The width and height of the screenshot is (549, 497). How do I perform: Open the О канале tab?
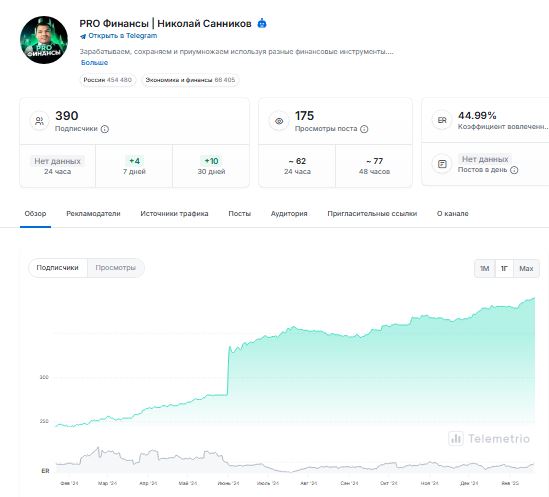(452, 213)
